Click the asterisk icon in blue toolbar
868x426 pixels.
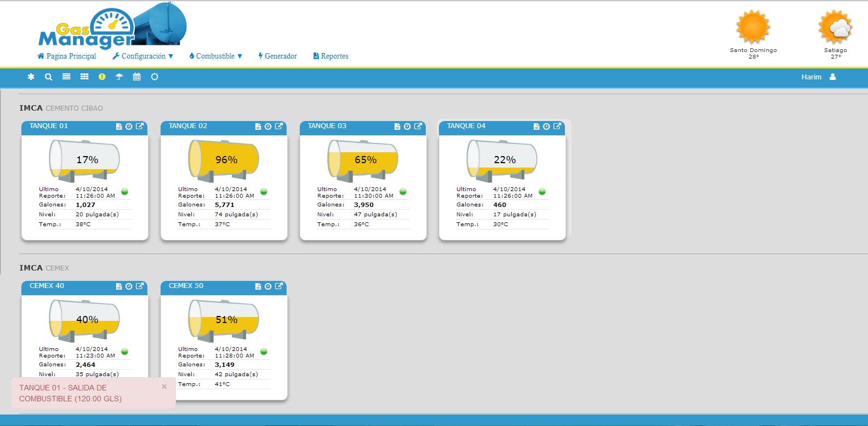click(31, 77)
